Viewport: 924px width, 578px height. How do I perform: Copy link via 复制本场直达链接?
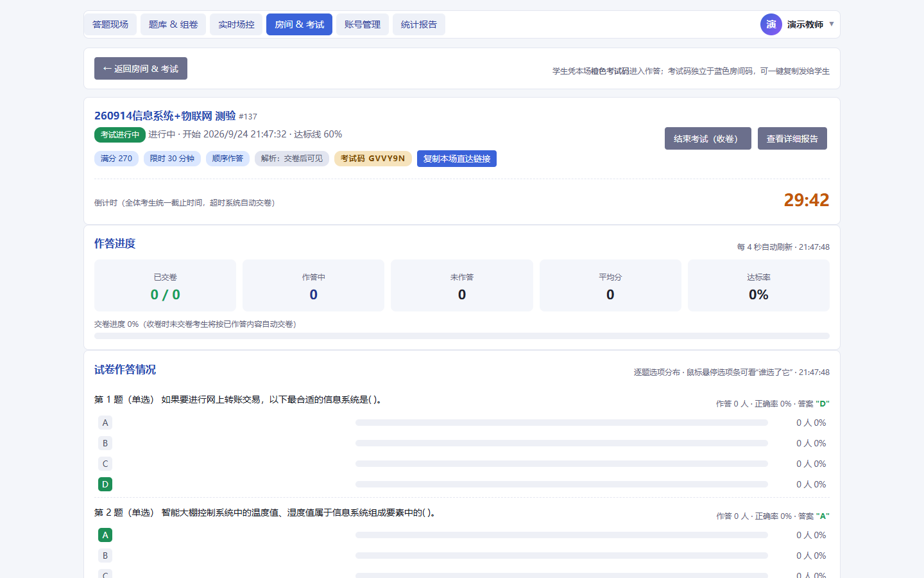(457, 159)
